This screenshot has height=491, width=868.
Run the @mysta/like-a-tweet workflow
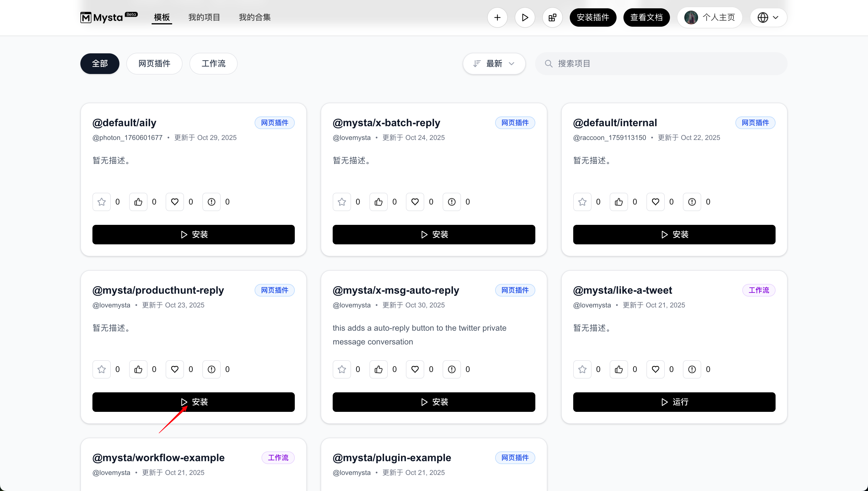click(674, 402)
